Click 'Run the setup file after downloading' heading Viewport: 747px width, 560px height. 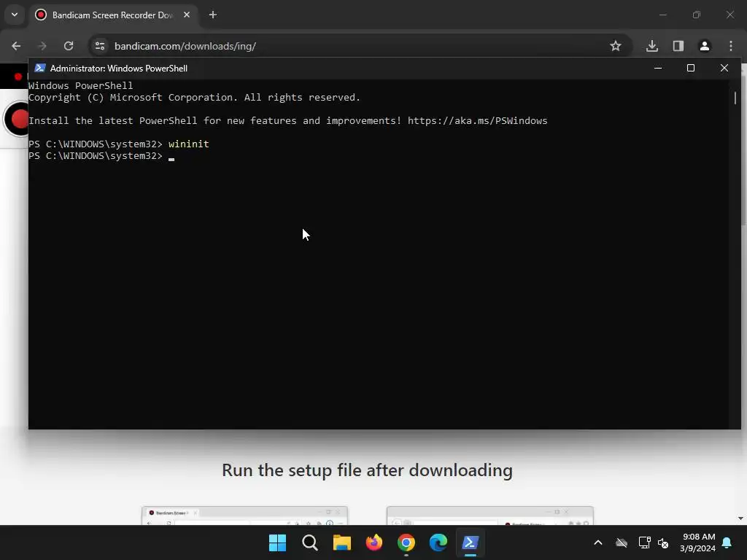tap(368, 470)
